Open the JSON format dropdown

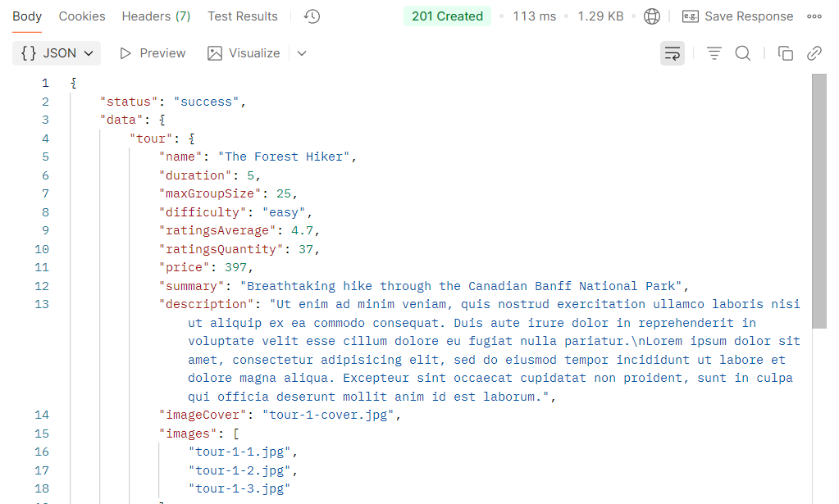coord(57,53)
